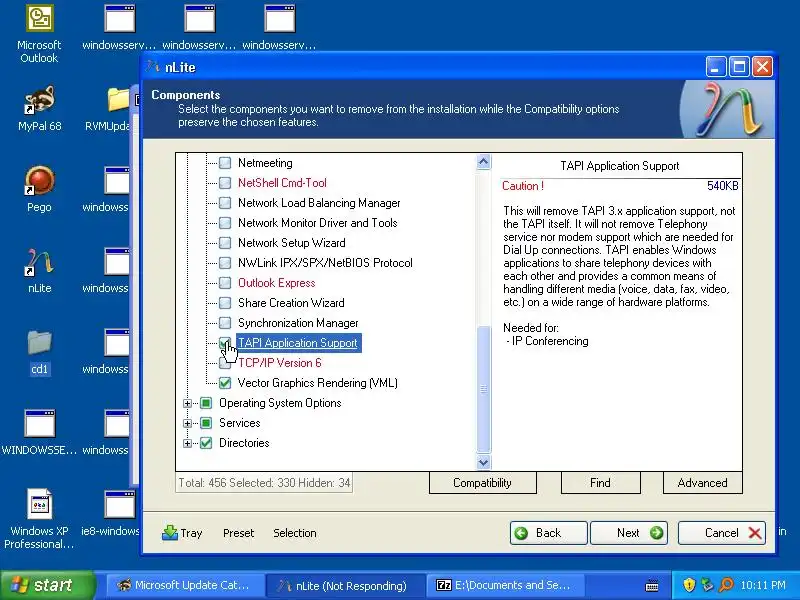The image size is (800, 600).
Task: Select the cd1 folder on desktop
Action: 39,352
